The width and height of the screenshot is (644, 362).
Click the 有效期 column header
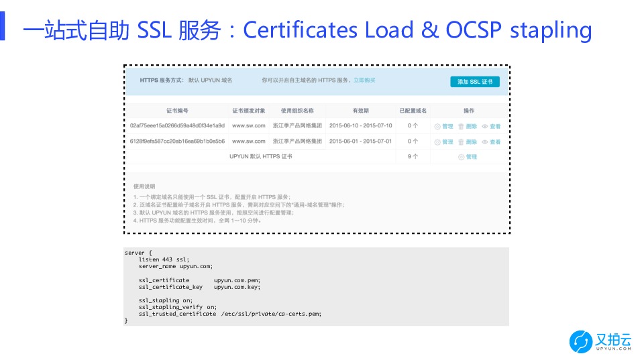point(361,111)
